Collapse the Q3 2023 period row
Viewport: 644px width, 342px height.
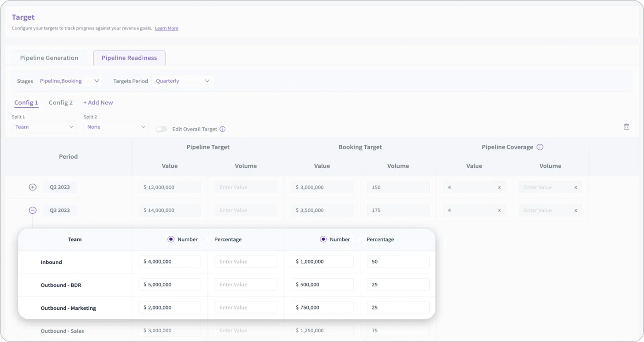point(33,210)
